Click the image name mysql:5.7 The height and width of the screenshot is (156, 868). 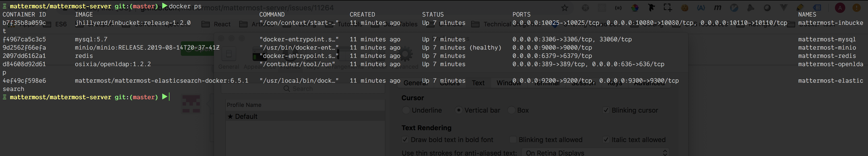click(x=91, y=40)
